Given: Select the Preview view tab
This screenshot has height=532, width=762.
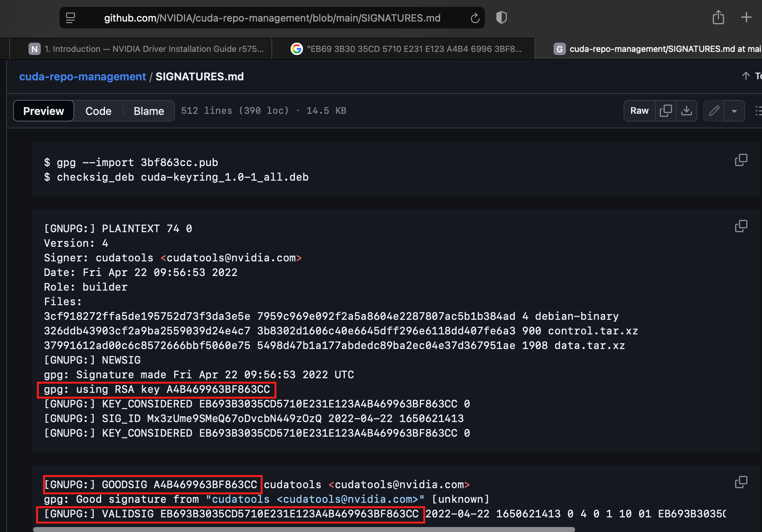Looking at the screenshot, I should point(43,111).
